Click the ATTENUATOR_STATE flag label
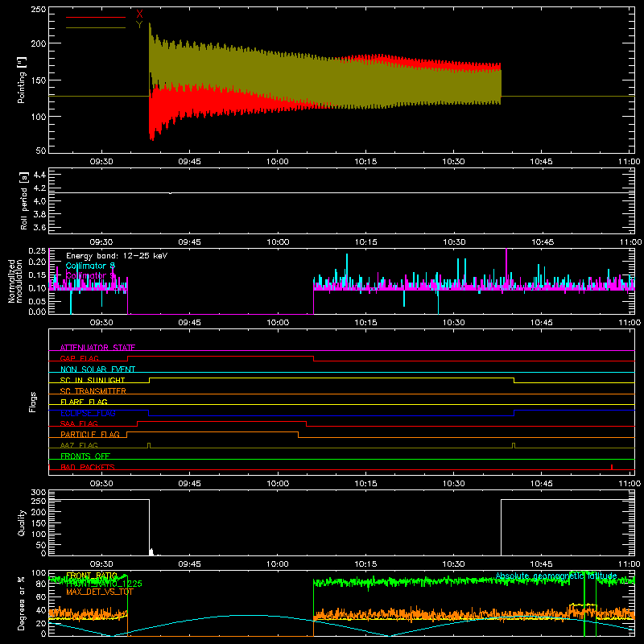 click(97, 348)
